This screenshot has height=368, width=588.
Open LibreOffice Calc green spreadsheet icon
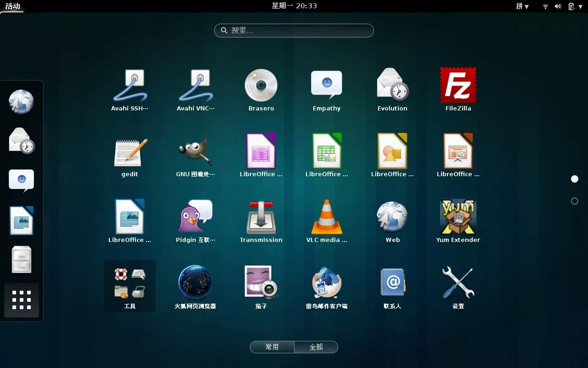(327, 156)
